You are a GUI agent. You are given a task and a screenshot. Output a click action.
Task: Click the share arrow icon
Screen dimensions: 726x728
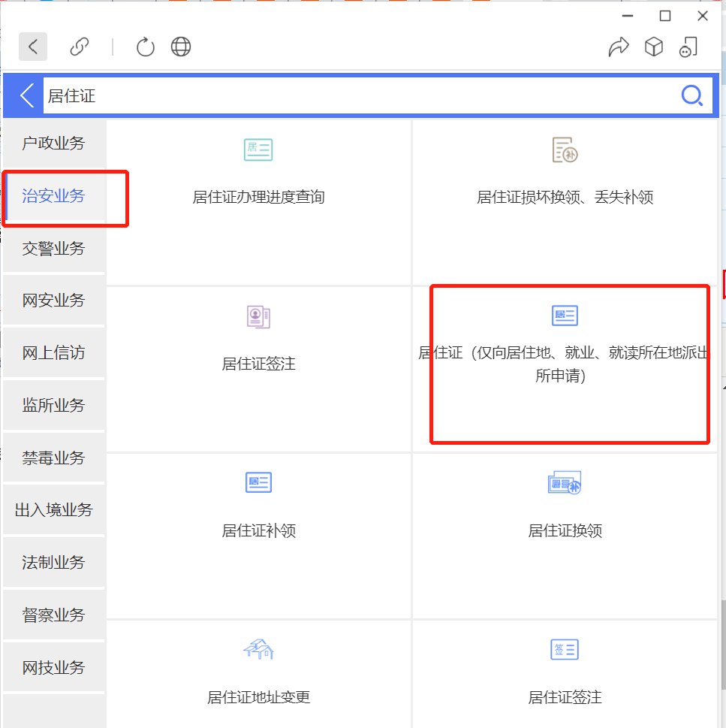click(618, 47)
